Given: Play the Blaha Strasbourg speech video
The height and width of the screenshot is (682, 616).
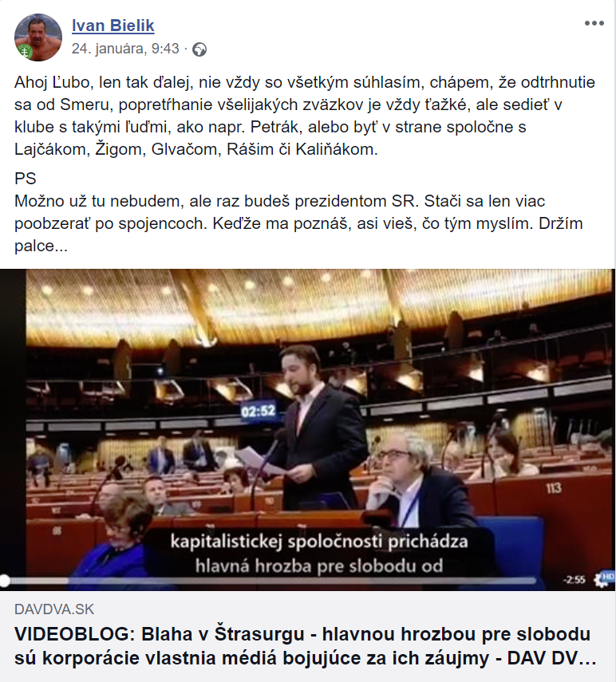Looking at the screenshot, I should 308,429.
